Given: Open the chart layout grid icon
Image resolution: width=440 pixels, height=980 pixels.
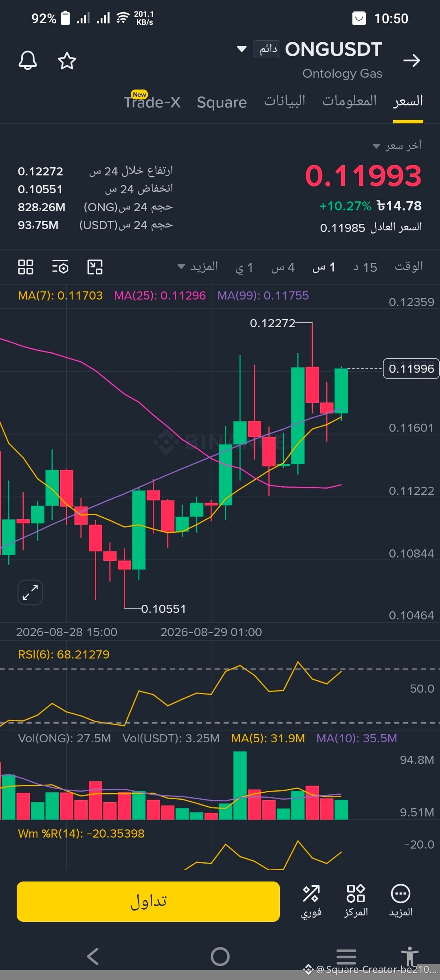Looking at the screenshot, I should click(x=26, y=267).
